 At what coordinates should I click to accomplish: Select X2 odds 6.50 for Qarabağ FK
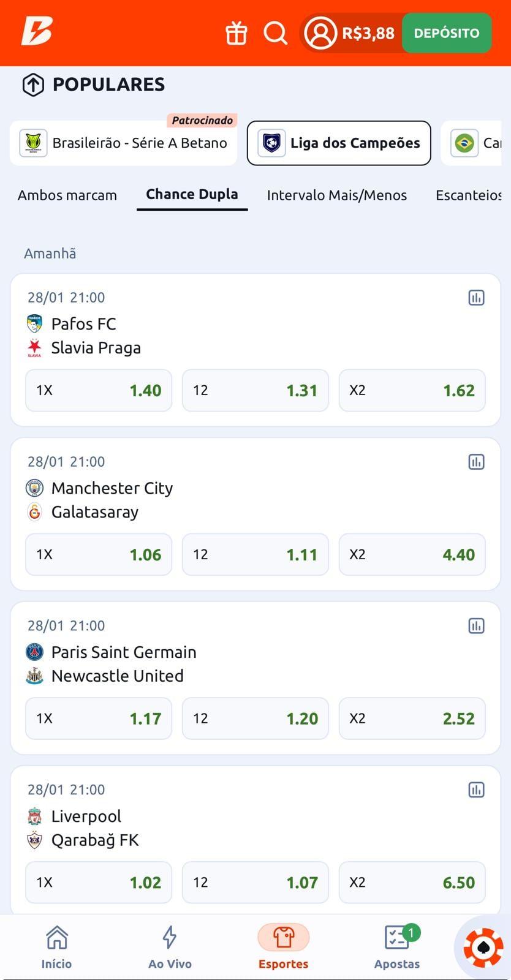(412, 883)
